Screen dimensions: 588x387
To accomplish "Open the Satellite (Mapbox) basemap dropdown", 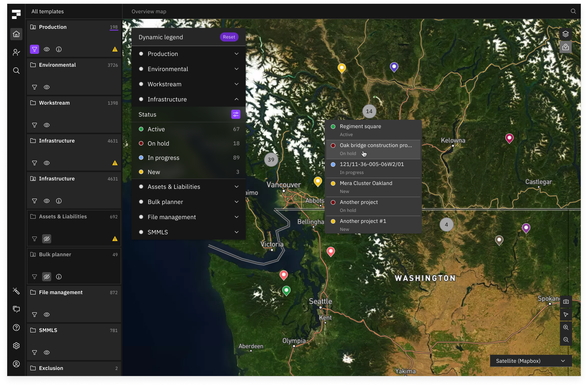I will (x=531, y=361).
